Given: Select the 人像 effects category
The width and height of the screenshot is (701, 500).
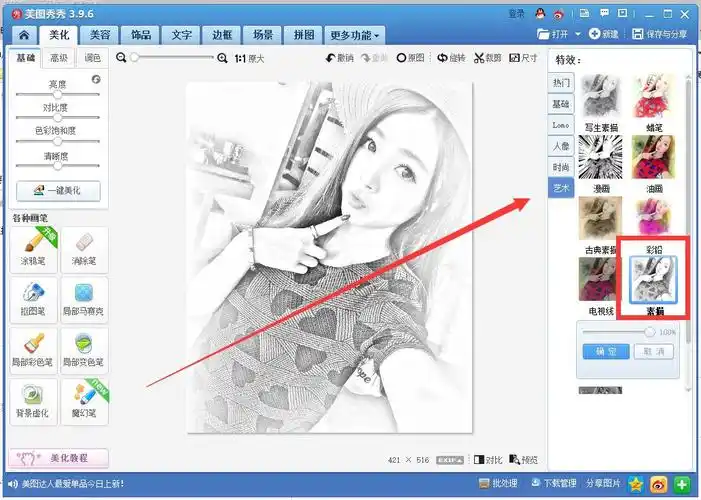Looking at the screenshot, I should coord(561,146).
